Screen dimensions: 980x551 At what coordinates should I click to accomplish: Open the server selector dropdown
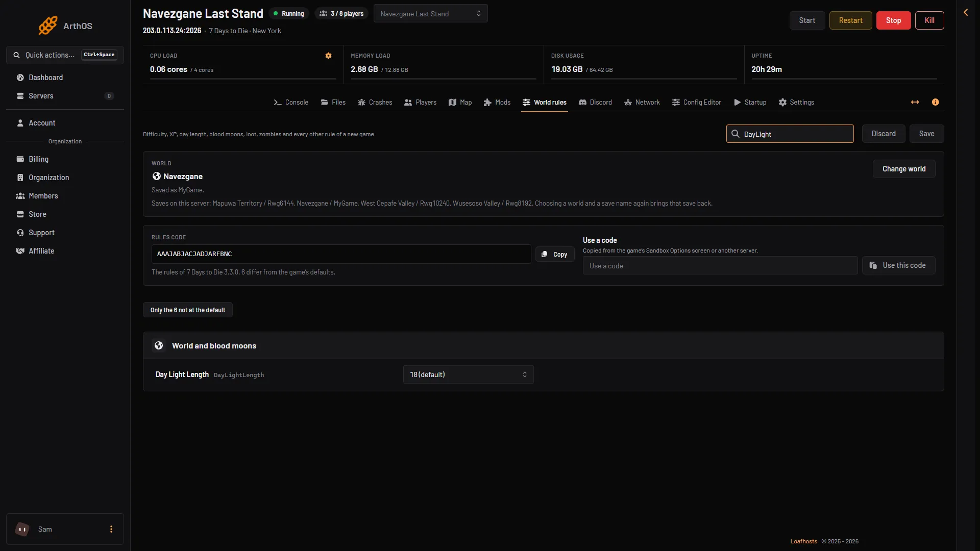[430, 14]
